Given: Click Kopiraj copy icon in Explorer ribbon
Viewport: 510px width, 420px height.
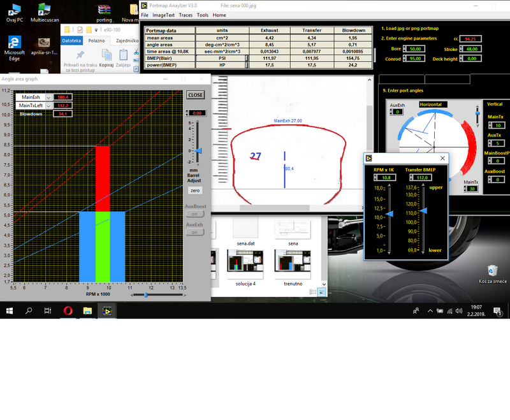Looking at the screenshot, I should coord(106,58).
